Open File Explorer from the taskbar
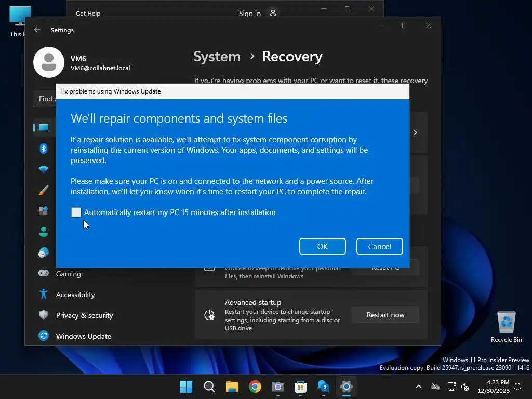The width and height of the screenshot is (532, 399). click(x=232, y=387)
